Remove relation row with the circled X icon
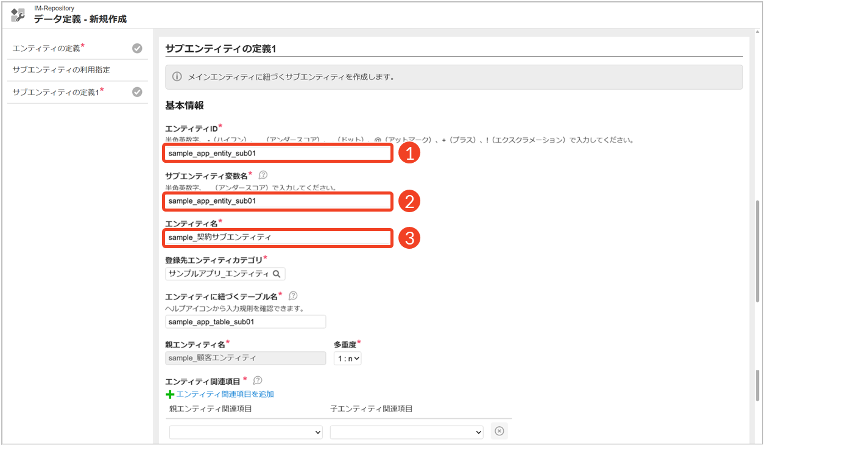Image resolution: width=868 pixels, height=450 pixels. pyautogui.click(x=499, y=431)
